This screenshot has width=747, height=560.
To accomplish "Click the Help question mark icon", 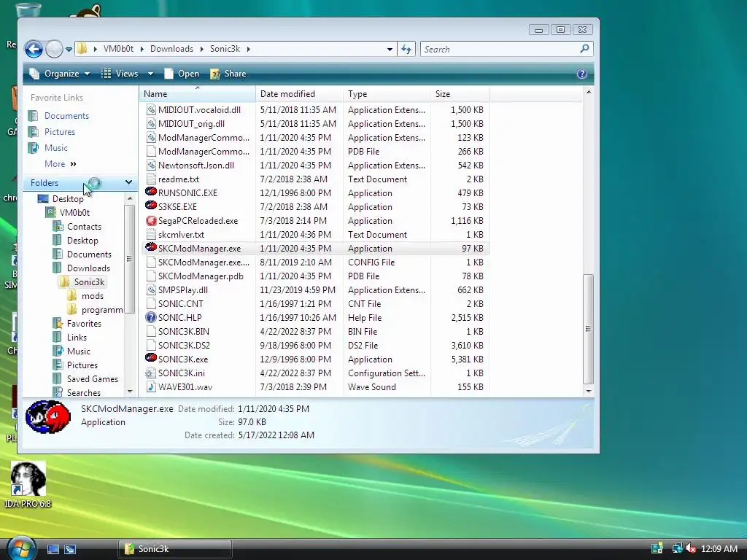I will 581,74.
